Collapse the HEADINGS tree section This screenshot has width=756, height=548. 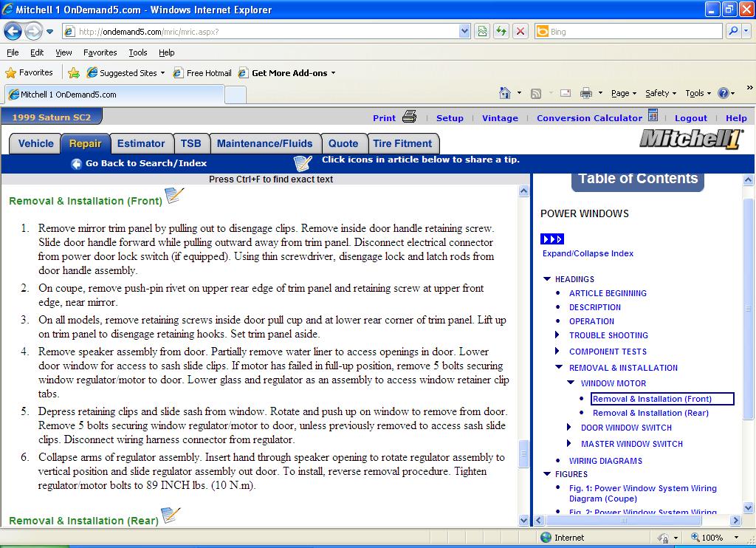547,279
